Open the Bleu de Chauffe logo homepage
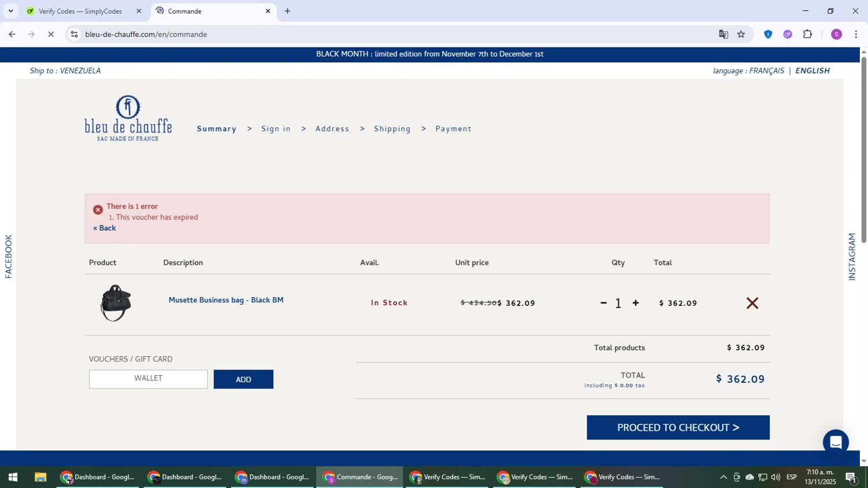The height and width of the screenshot is (488, 868). coord(128,119)
